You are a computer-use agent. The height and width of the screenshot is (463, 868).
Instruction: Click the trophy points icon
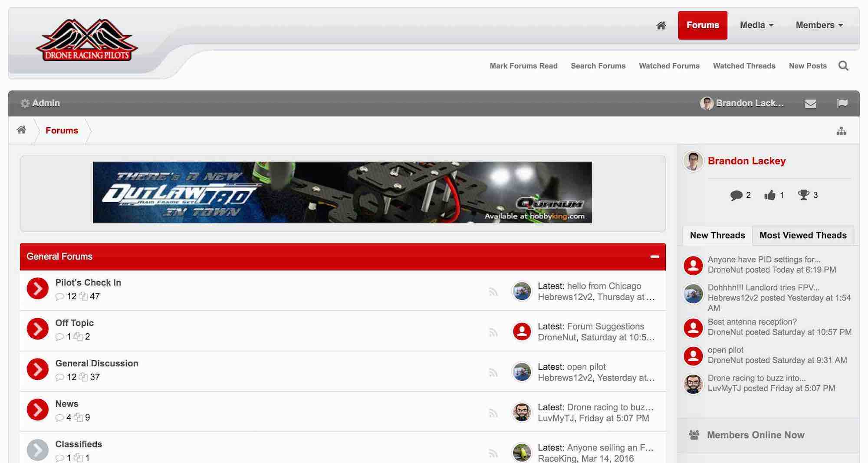pos(803,195)
